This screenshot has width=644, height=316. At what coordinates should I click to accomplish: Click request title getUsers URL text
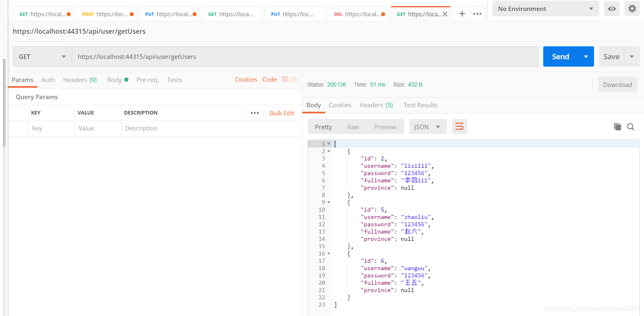[79, 31]
